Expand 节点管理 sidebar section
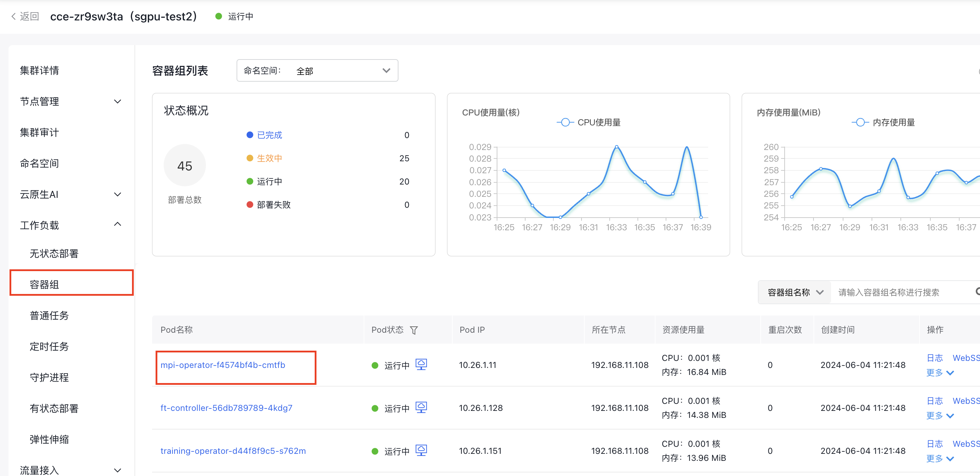The image size is (980, 476). click(118, 101)
